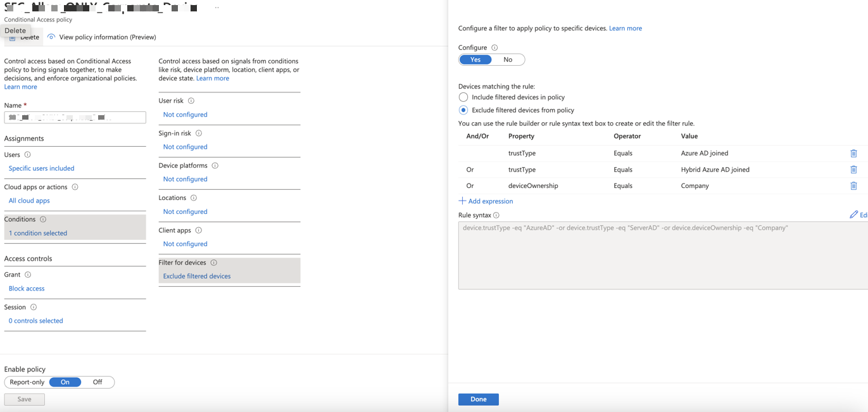Click Add expression to add a rule
The height and width of the screenshot is (412, 868).
coord(486,201)
